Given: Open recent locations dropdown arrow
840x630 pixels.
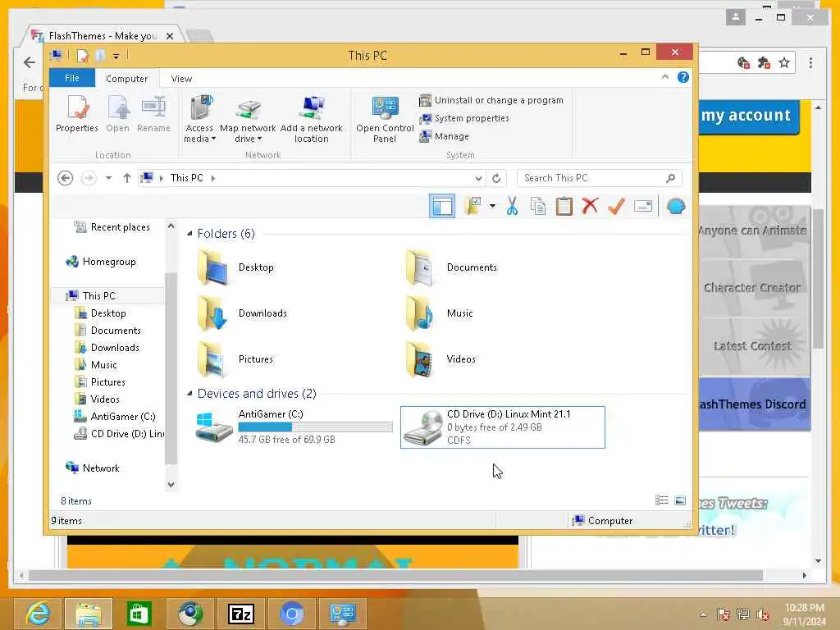Looking at the screenshot, I should click(x=108, y=178).
